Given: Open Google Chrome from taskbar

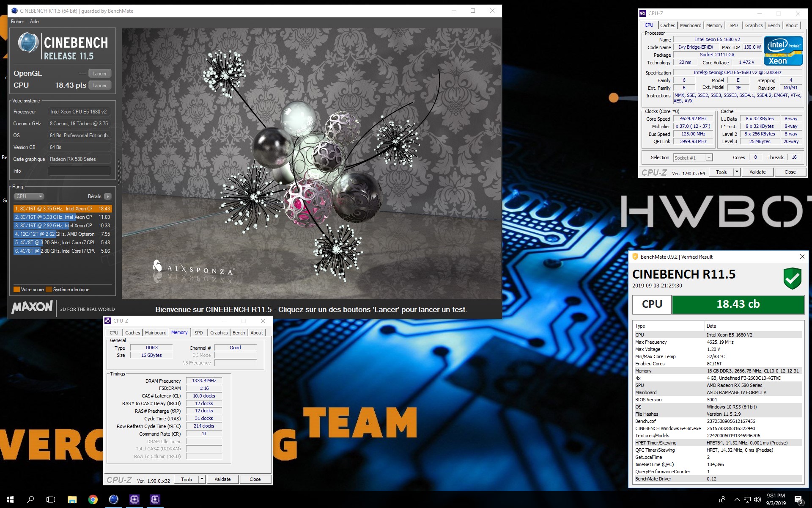Looking at the screenshot, I should (x=93, y=500).
